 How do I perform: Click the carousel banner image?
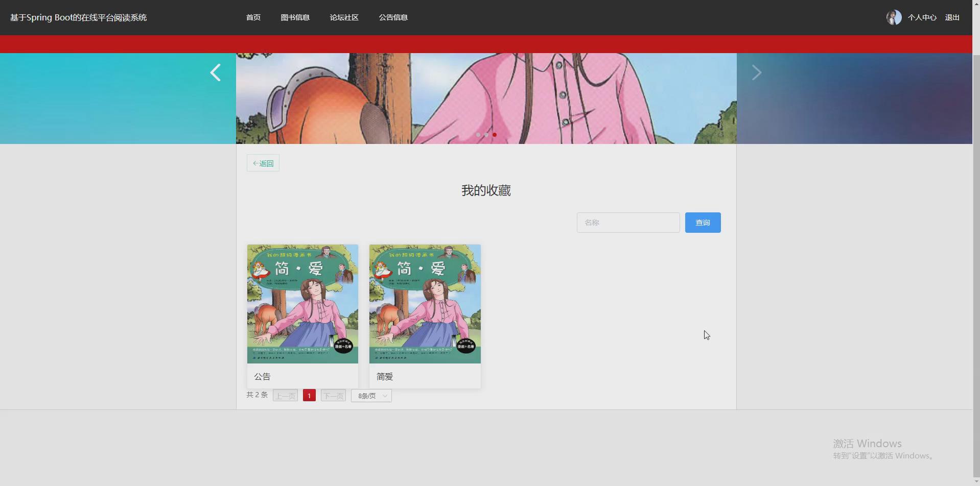coord(486,99)
